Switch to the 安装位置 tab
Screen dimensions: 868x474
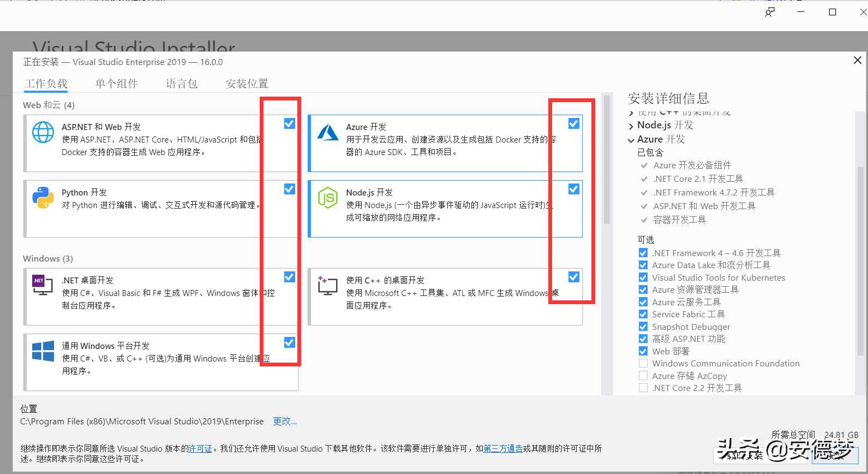click(247, 84)
